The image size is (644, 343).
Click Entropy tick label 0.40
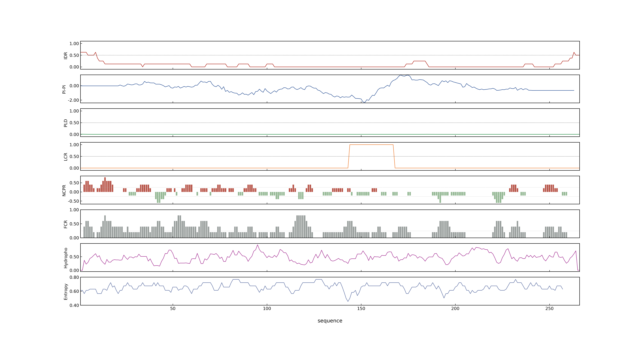[x=74, y=305]
